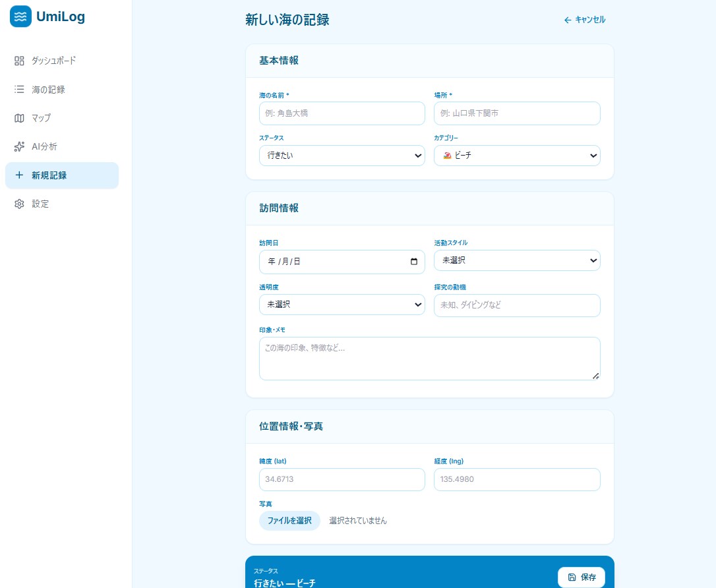Click the 写真 field label
This screenshot has width=716, height=588.
pos(266,504)
